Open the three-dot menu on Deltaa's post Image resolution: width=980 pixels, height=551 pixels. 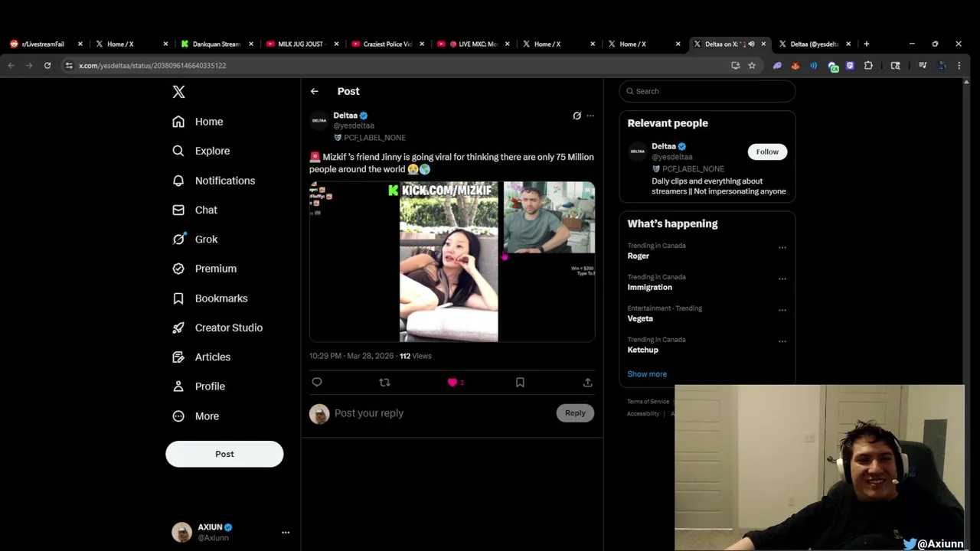590,116
